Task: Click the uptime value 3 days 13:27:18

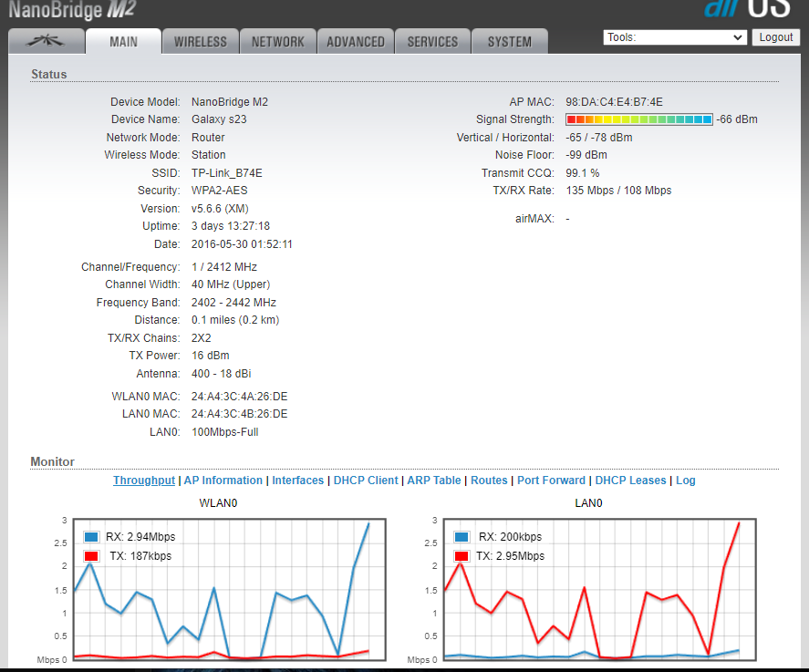Action: pos(231,226)
